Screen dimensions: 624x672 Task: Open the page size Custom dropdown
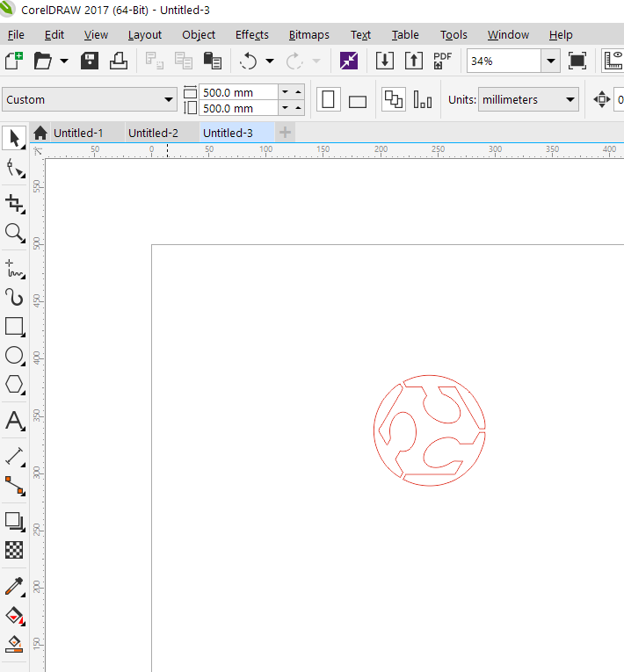pos(89,100)
